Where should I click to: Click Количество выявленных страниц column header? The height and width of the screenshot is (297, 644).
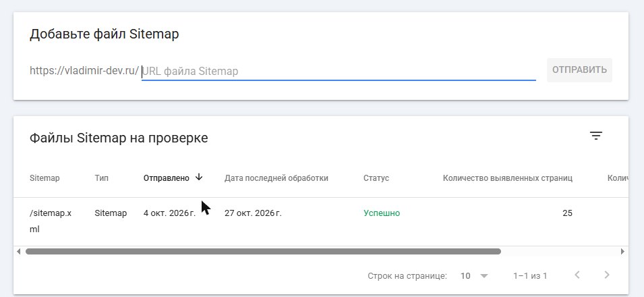click(x=508, y=178)
